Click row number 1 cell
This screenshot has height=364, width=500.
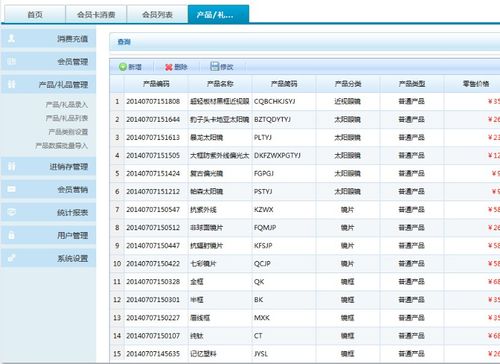117,101
